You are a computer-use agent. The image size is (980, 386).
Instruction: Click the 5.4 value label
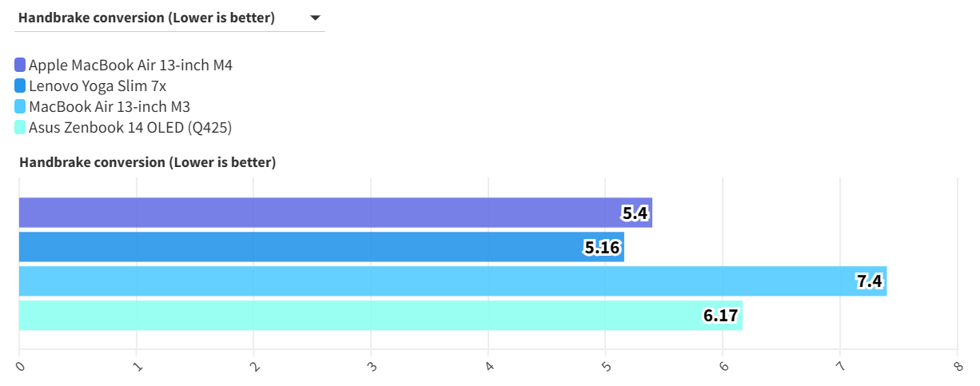[x=635, y=213]
